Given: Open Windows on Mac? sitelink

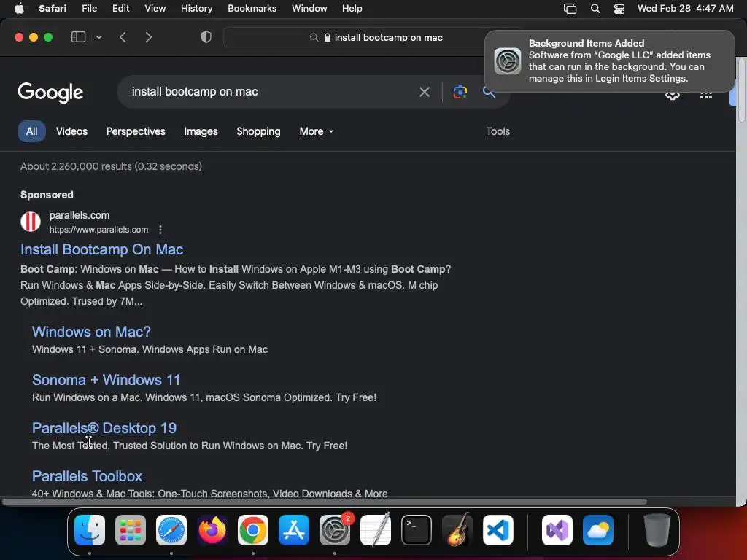Looking at the screenshot, I should pyautogui.click(x=91, y=332).
